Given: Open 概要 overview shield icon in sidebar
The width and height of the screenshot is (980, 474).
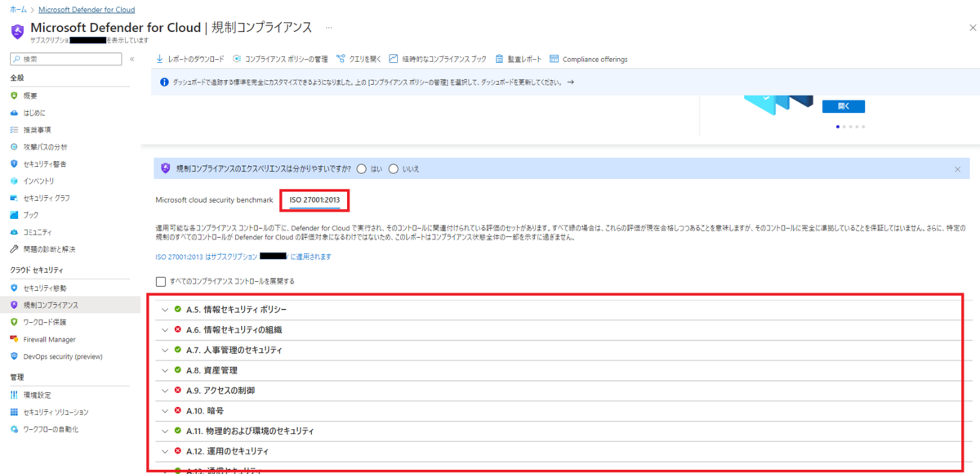Looking at the screenshot, I should coord(14,96).
